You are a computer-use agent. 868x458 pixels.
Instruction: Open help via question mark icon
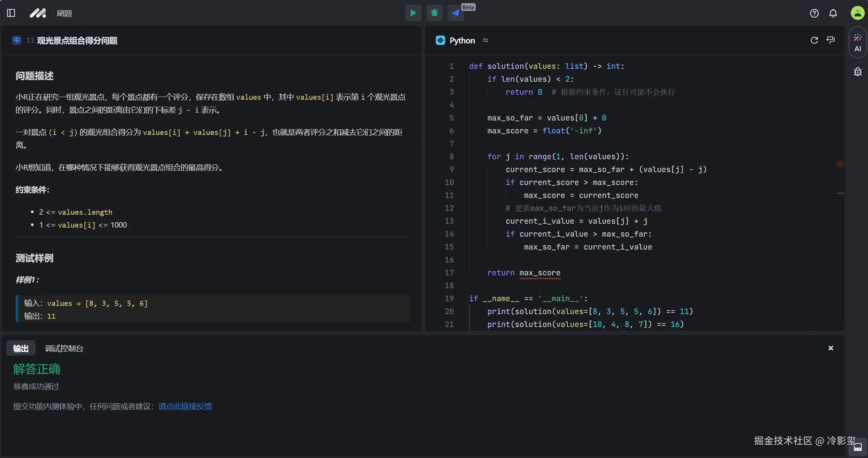814,13
